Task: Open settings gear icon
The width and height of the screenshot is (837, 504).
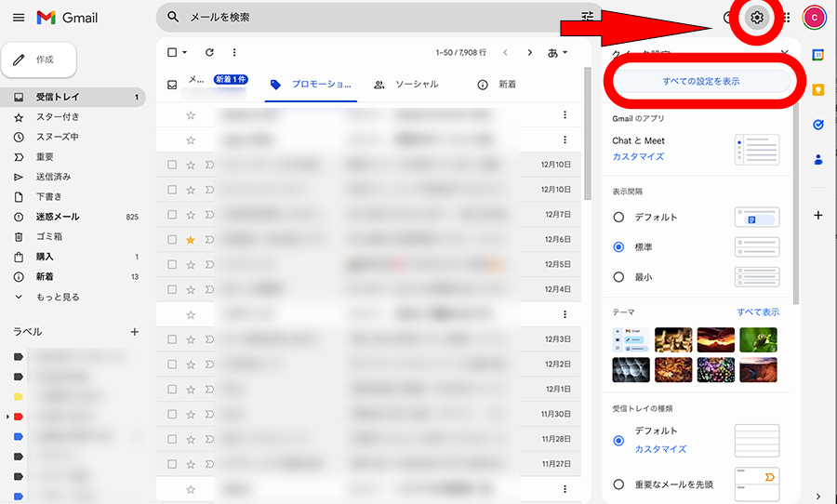Action: tap(756, 18)
